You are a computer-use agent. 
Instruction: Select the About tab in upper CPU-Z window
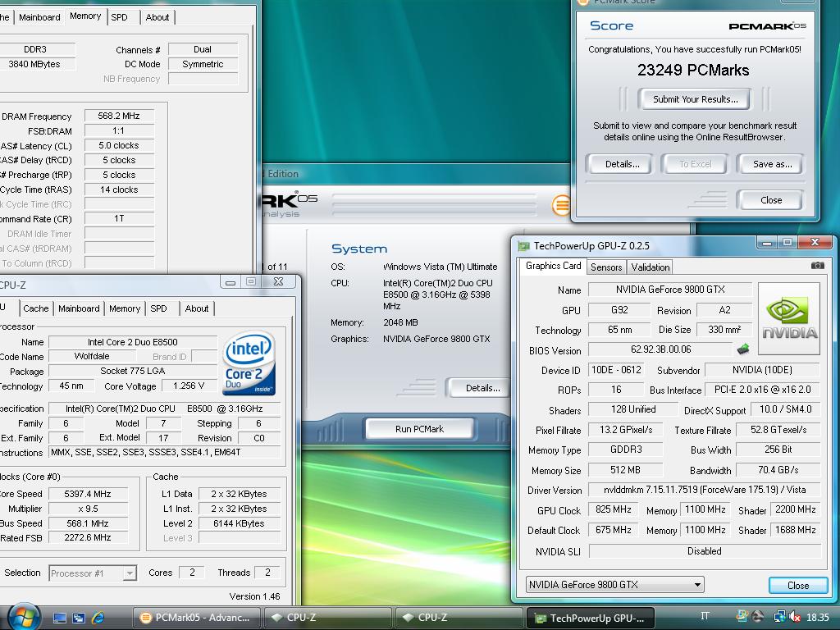157,17
